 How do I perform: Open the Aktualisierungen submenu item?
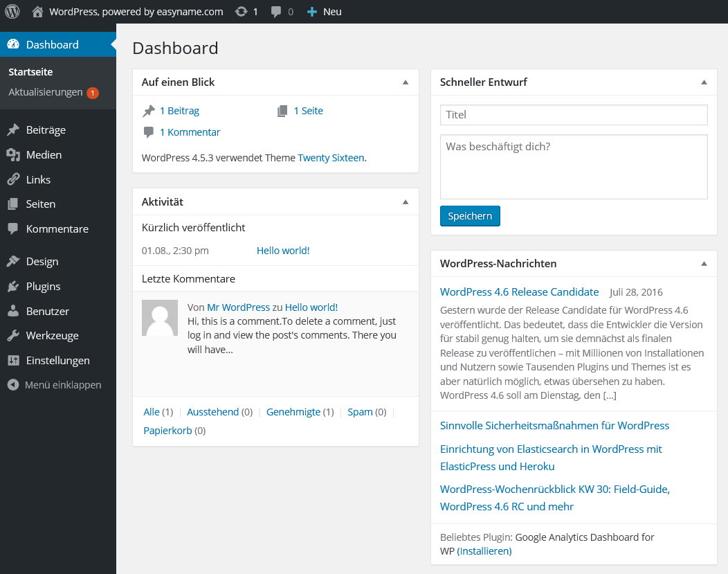point(46,92)
